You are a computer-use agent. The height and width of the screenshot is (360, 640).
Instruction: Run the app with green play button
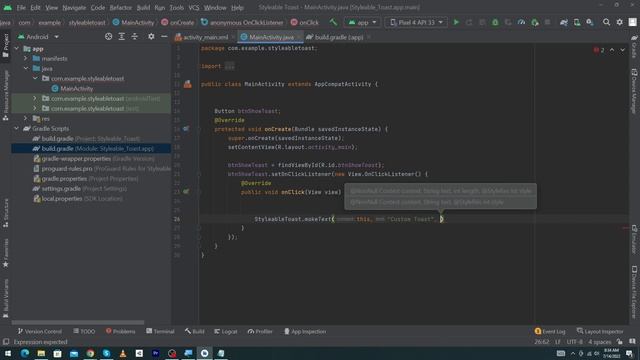pos(456,22)
